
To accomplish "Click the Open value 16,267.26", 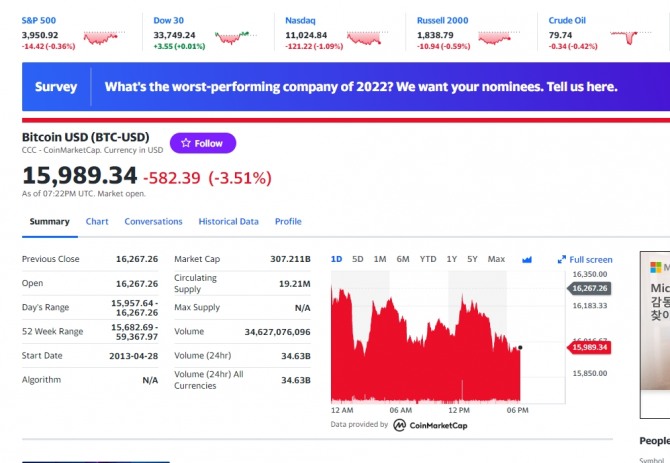I will 137,284.
